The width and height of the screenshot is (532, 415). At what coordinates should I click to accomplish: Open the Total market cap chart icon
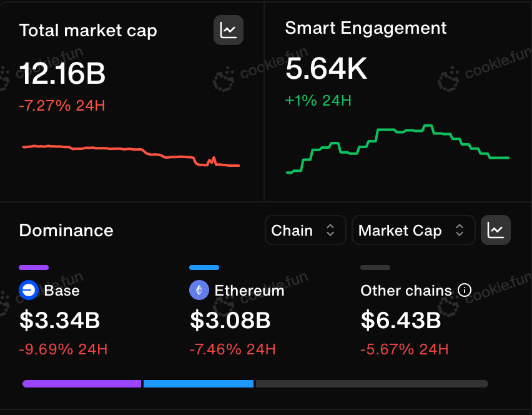pyautogui.click(x=229, y=30)
